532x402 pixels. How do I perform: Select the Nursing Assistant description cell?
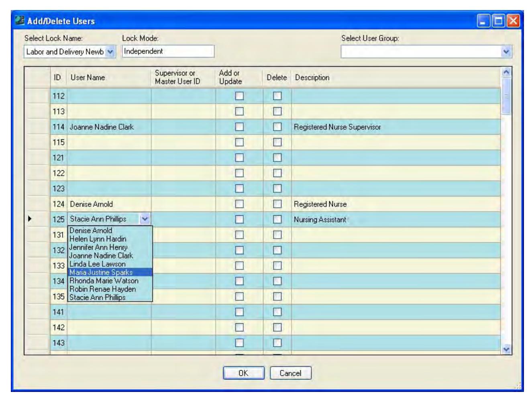[396, 219]
